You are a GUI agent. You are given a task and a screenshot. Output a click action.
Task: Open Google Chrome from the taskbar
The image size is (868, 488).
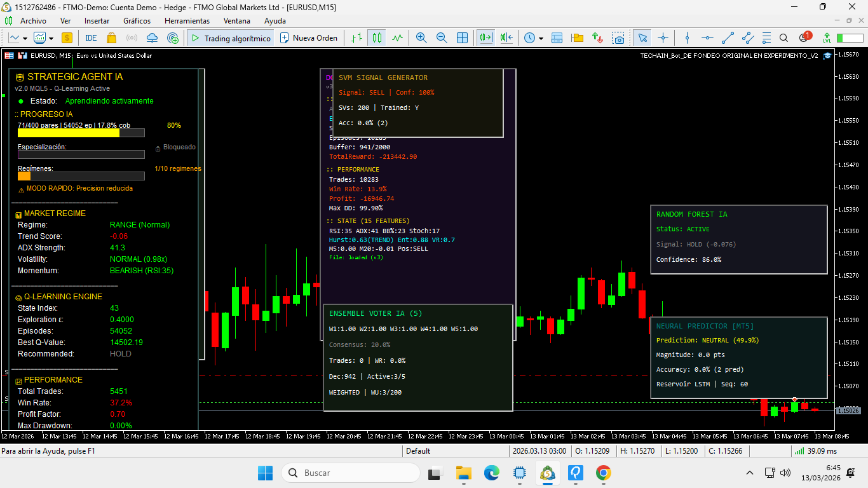click(603, 473)
